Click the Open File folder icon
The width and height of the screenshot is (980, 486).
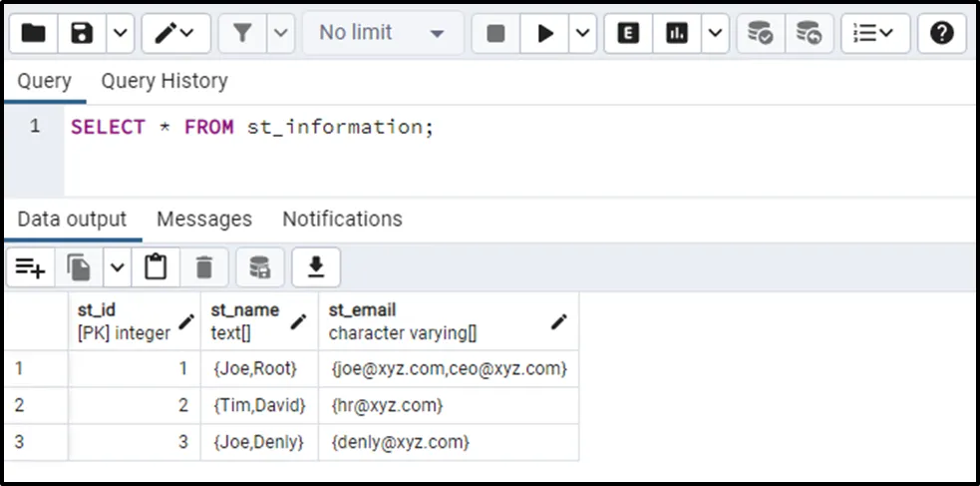tap(33, 33)
